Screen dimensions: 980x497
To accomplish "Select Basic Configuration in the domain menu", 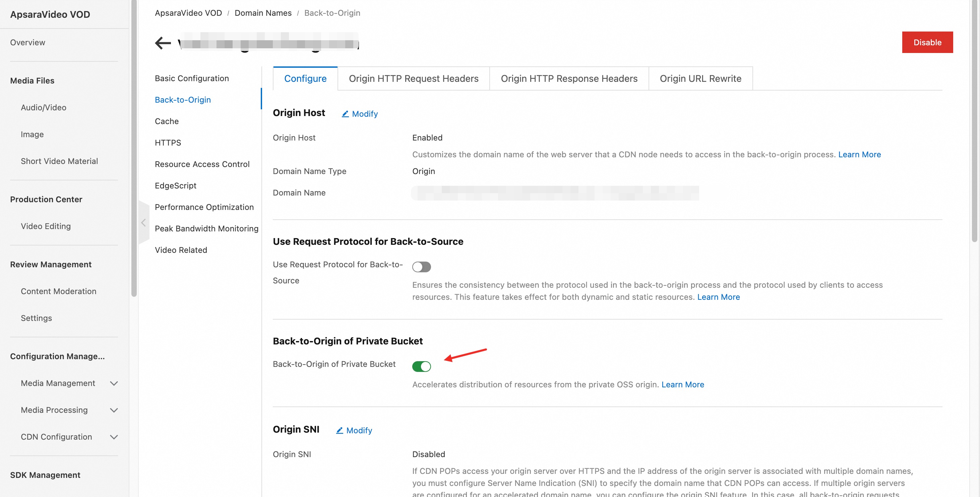I will click(x=192, y=78).
